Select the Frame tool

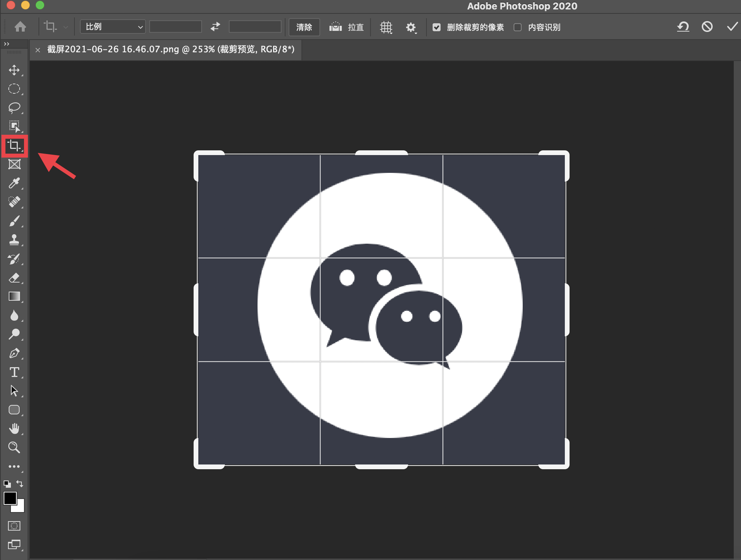14,165
